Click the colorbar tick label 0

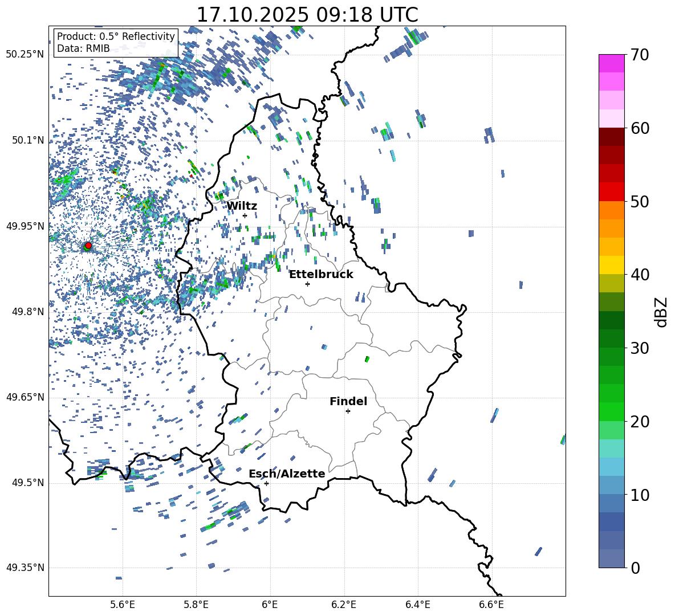tap(635, 568)
